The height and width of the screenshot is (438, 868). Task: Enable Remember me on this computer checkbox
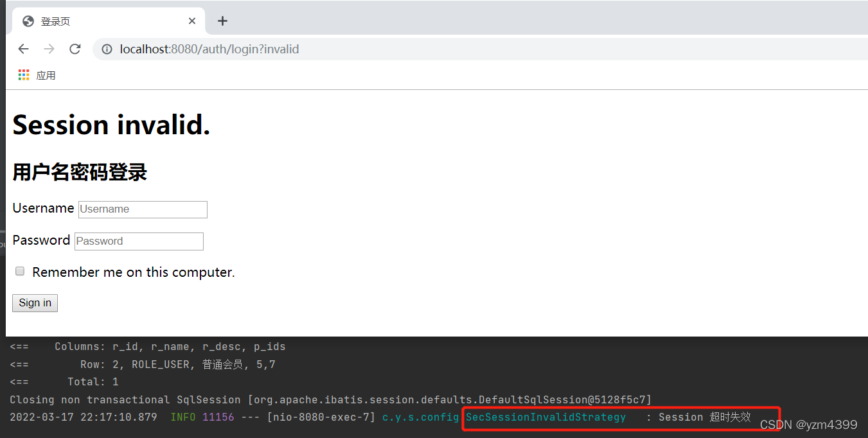20,272
